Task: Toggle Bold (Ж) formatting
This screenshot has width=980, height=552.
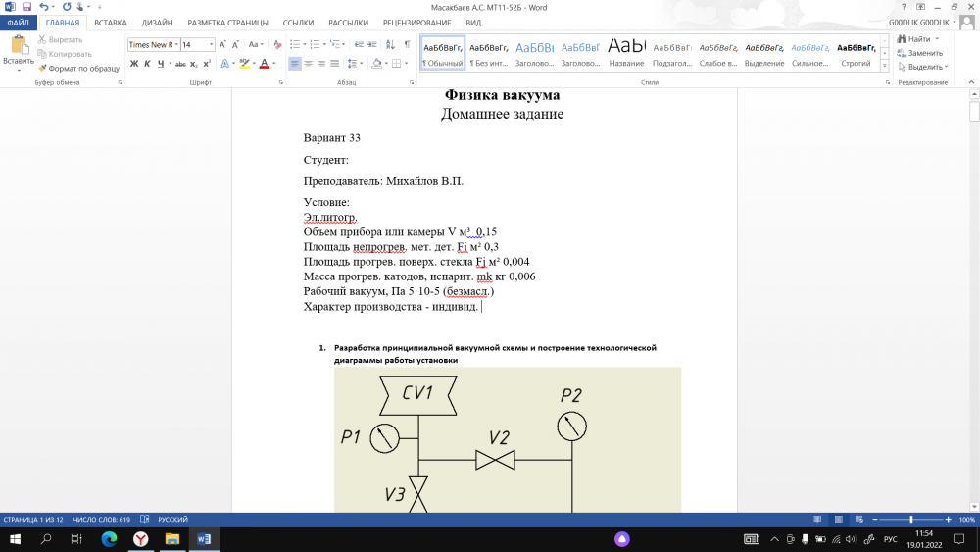Action: [133, 64]
